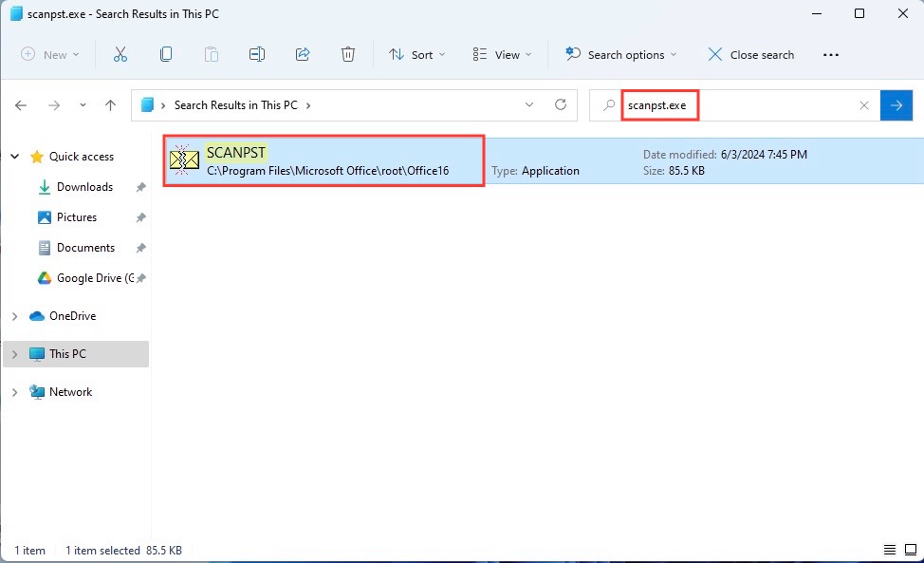924x563 pixels.
Task: Click the pin icon beside Documents
Action: tap(140, 248)
